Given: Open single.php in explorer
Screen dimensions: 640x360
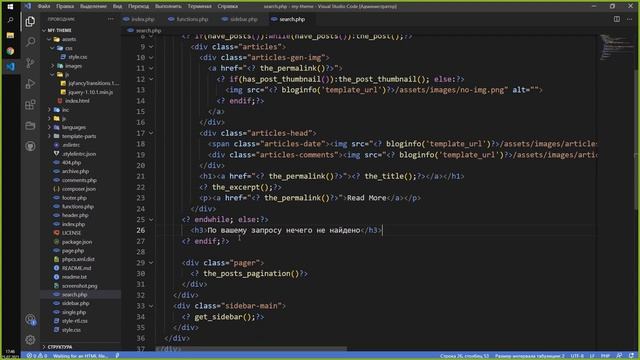Looking at the screenshot, I should point(74,312).
